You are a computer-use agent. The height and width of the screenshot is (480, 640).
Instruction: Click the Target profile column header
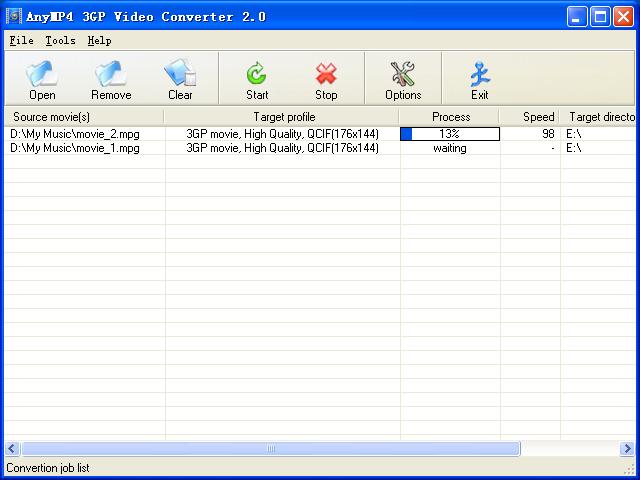tap(282, 117)
